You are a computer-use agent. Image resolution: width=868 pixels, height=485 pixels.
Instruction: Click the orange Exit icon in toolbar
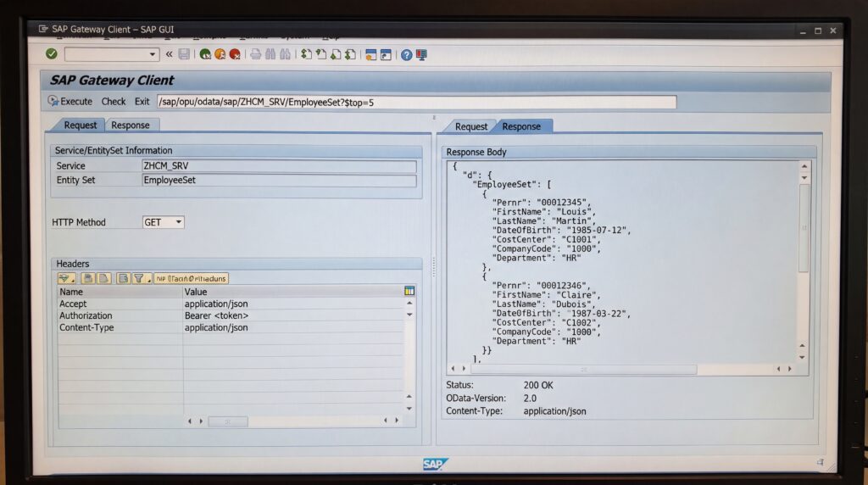click(220, 54)
